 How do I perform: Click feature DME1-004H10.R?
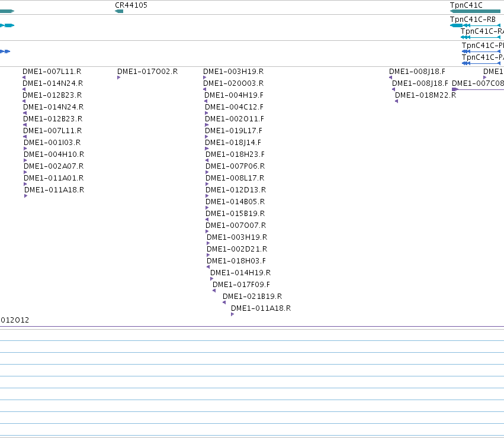(x=54, y=154)
